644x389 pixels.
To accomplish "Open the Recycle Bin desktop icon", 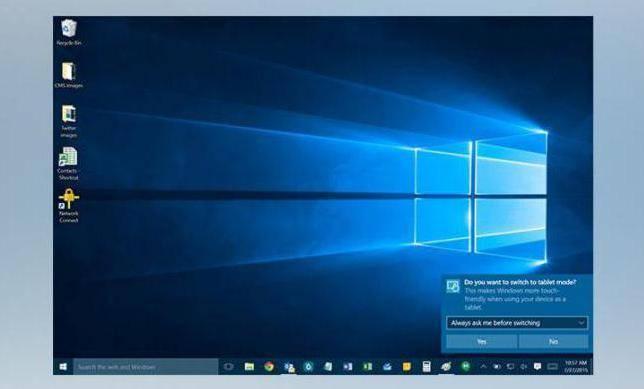I will [x=69, y=32].
